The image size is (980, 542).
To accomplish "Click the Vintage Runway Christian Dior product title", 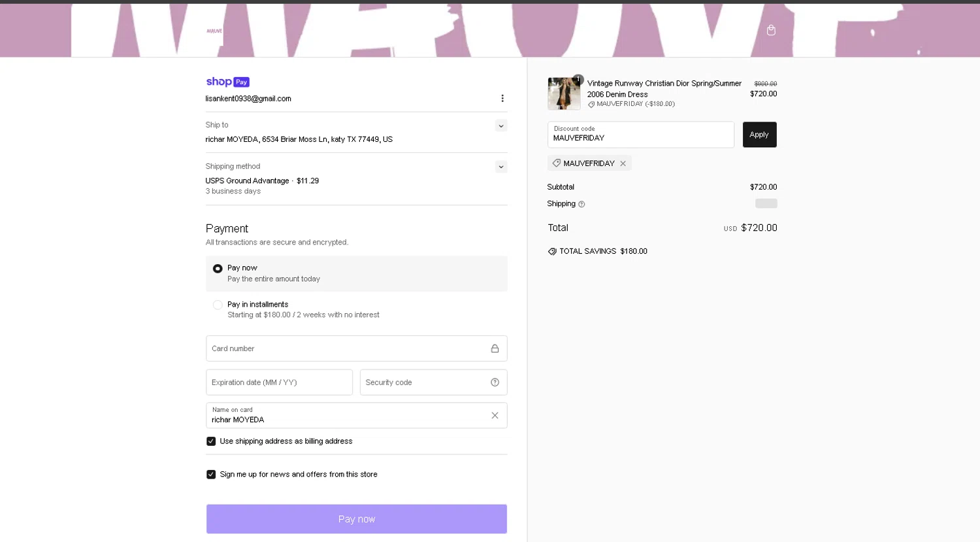I will [x=664, y=89].
